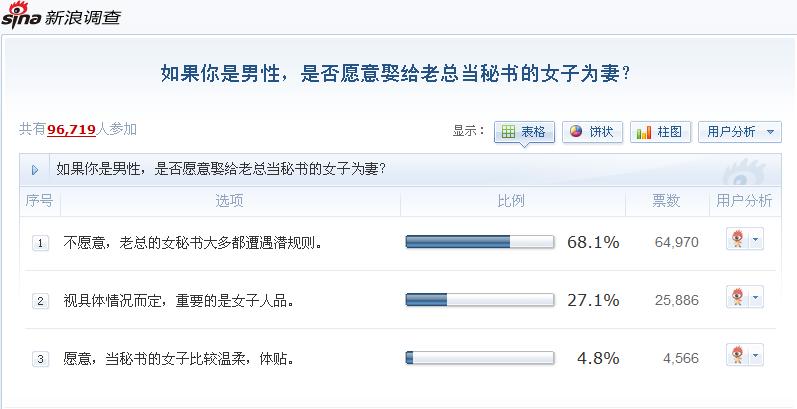Select the number 3 box for 愿意 option
The image size is (797, 409).
40,358
